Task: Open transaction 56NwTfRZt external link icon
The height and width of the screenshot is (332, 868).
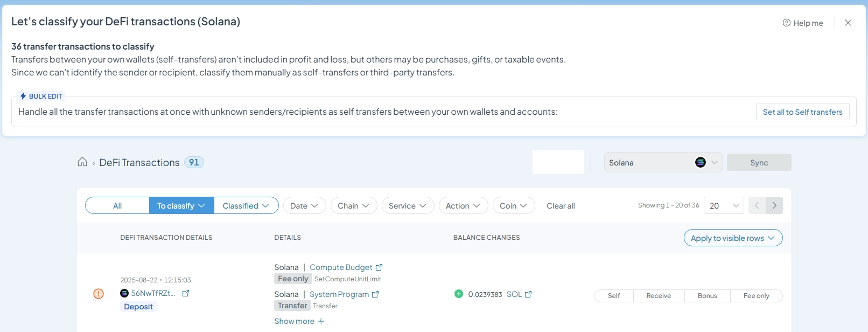Action: pos(186,293)
